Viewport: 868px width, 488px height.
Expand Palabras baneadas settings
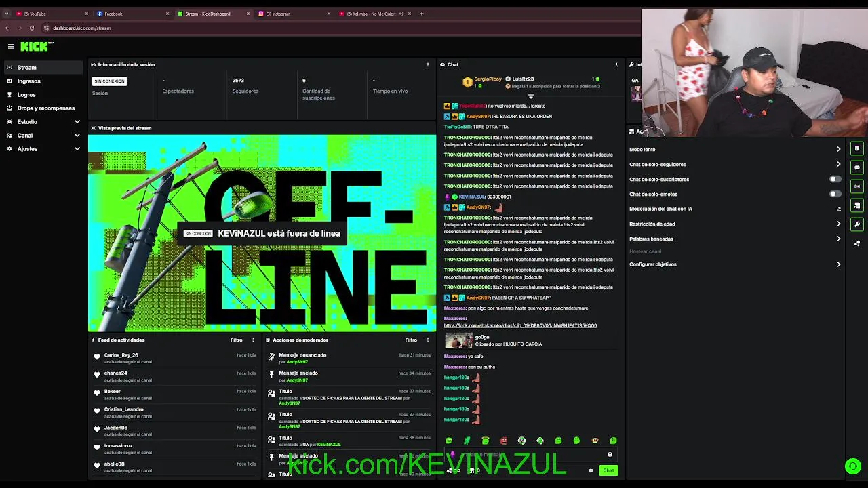coord(838,239)
